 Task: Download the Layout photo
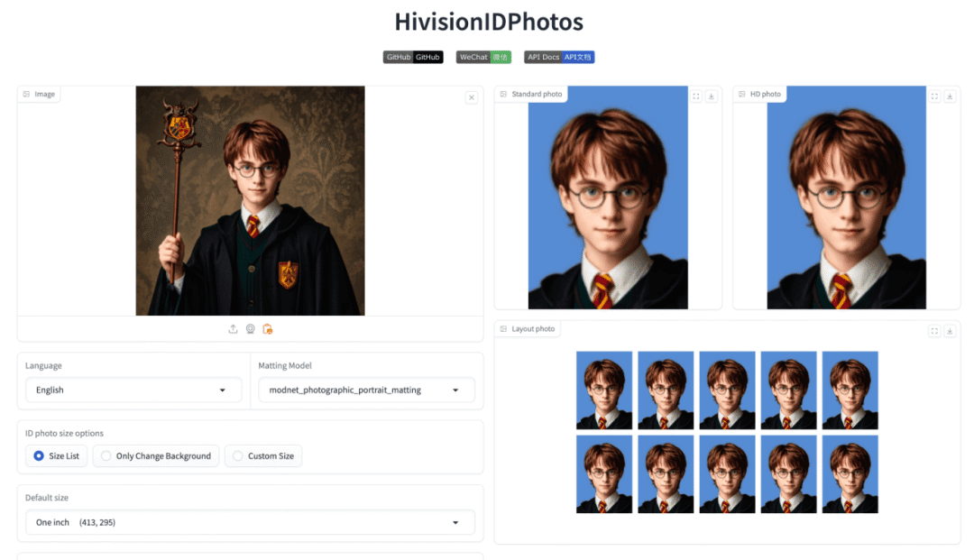pos(950,331)
